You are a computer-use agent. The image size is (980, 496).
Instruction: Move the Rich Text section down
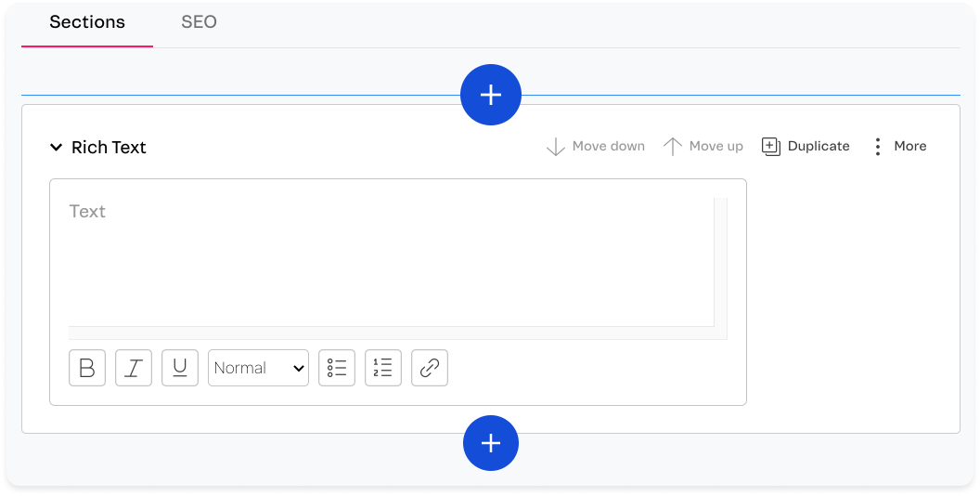coord(596,146)
